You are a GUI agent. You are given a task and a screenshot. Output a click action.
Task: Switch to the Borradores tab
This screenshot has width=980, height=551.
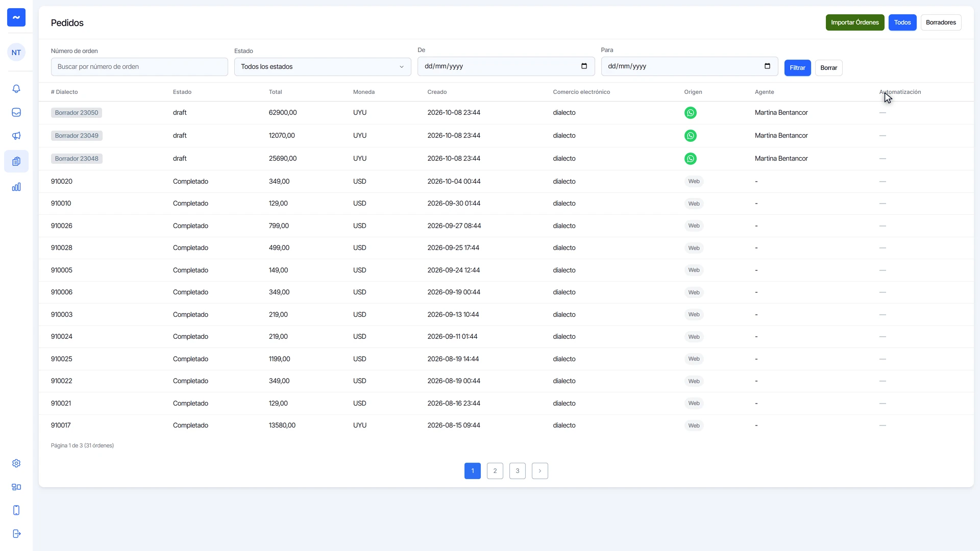point(941,22)
